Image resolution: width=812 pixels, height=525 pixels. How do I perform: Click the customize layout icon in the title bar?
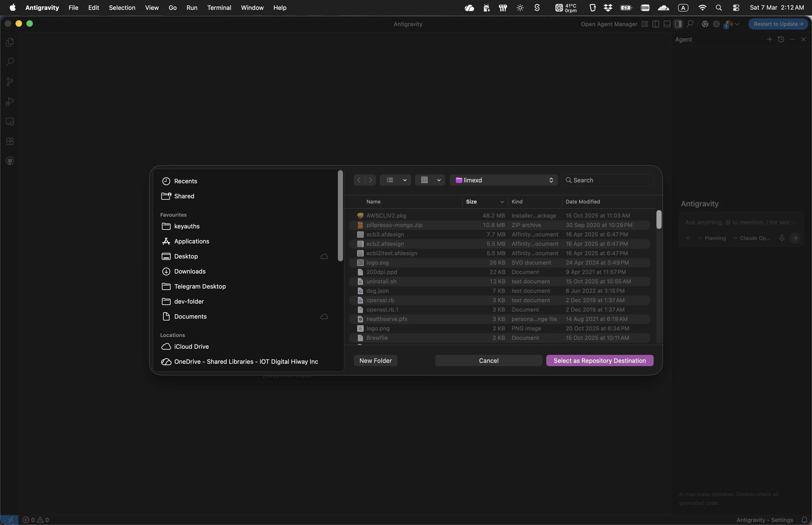645,24
